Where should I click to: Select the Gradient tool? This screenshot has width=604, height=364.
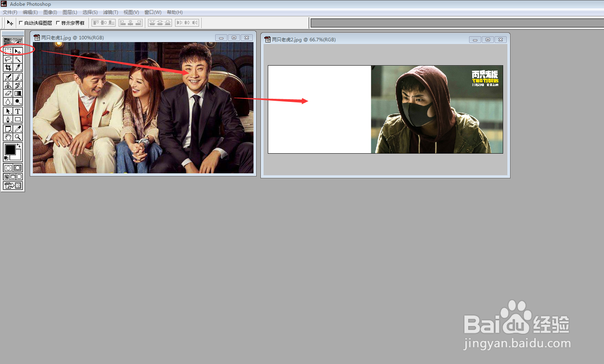(x=18, y=93)
